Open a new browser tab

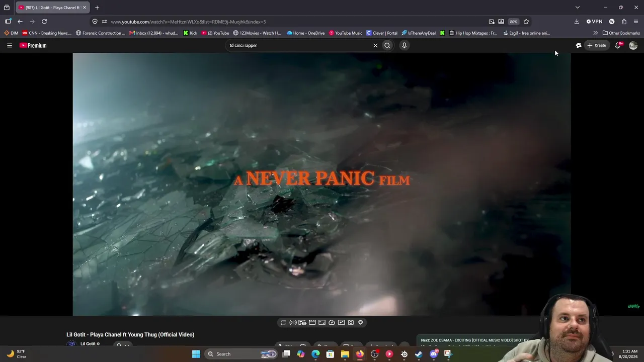97,8
